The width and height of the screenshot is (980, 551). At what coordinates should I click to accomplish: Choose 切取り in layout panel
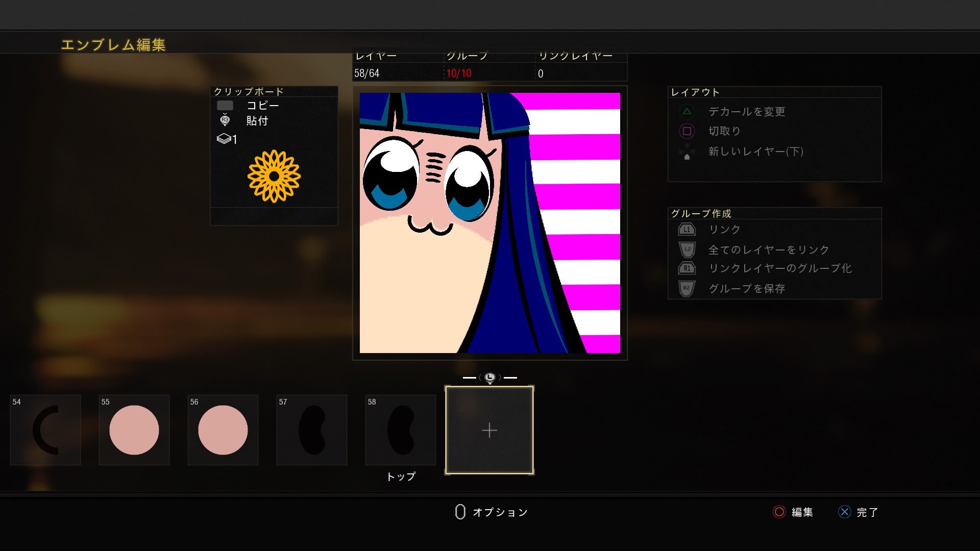click(x=724, y=131)
